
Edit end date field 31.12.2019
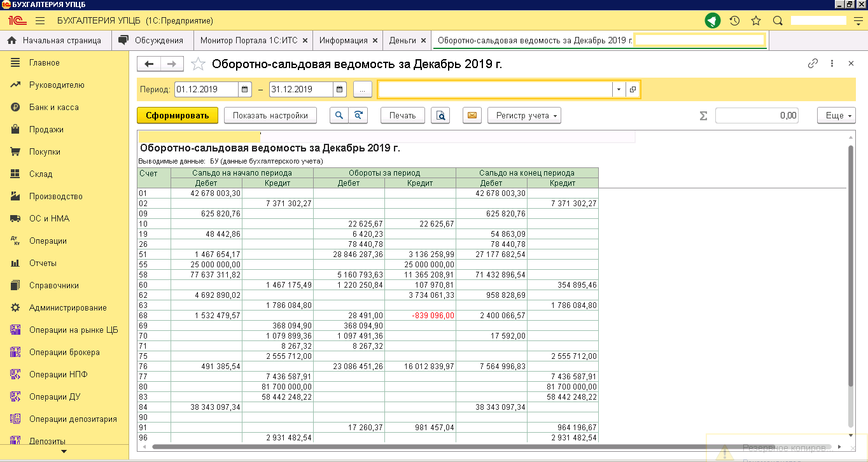tap(301, 90)
